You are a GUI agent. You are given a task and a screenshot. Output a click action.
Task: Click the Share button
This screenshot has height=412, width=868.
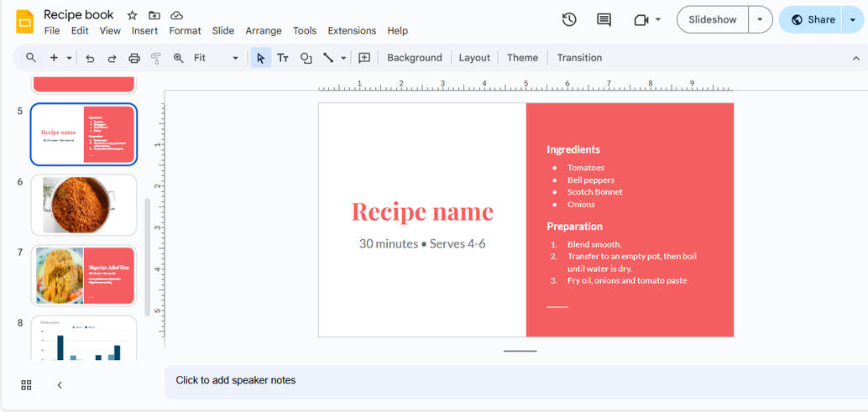pyautogui.click(x=810, y=20)
